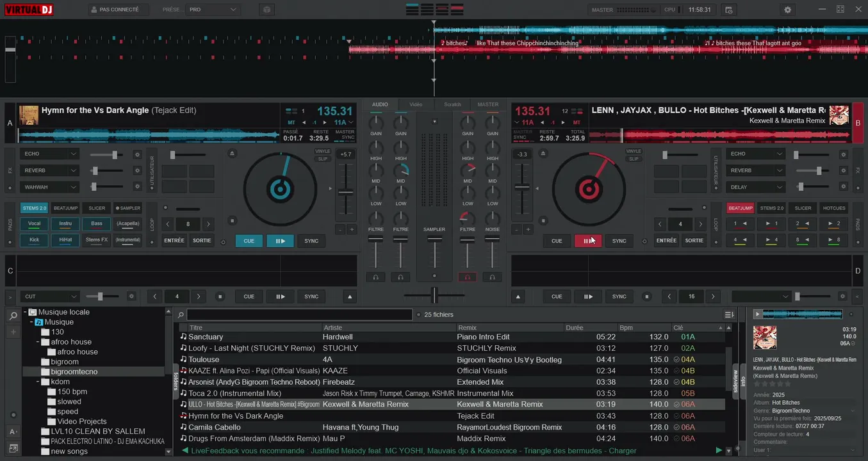Open the sidebar search magnifier icon
Image resolution: width=868 pixels, height=461 pixels.
coord(13,316)
